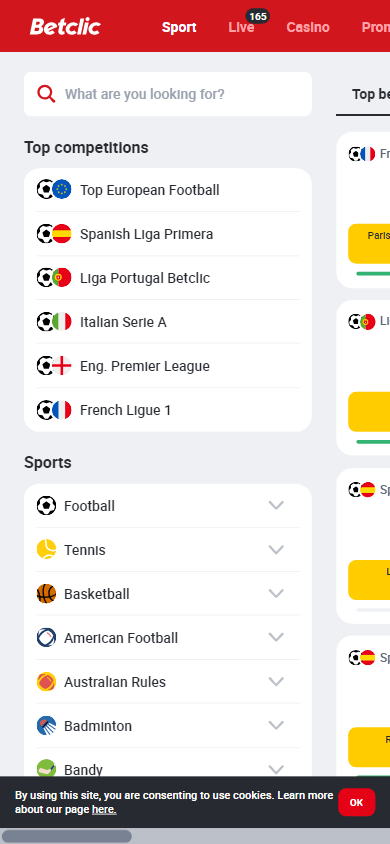Image resolution: width=390 pixels, height=844 pixels.
Task: Click the American Football icon
Action: point(46,638)
